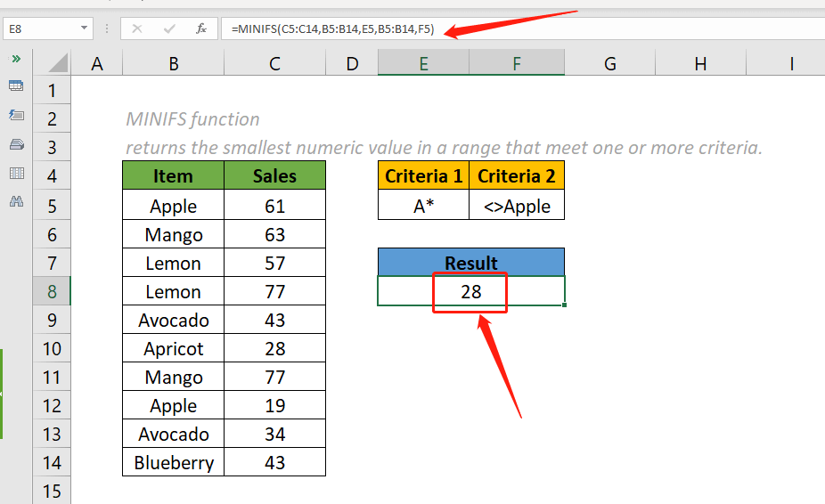Open the Name Manager icon in sidebar

click(x=15, y=143)
